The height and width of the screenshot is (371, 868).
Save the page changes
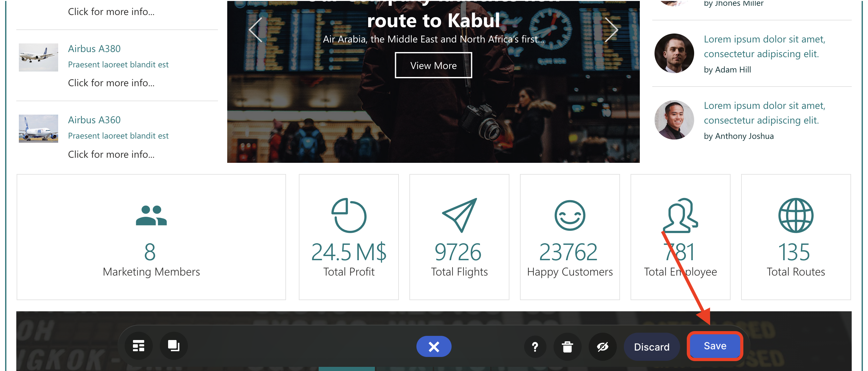(x=715, y=346)
